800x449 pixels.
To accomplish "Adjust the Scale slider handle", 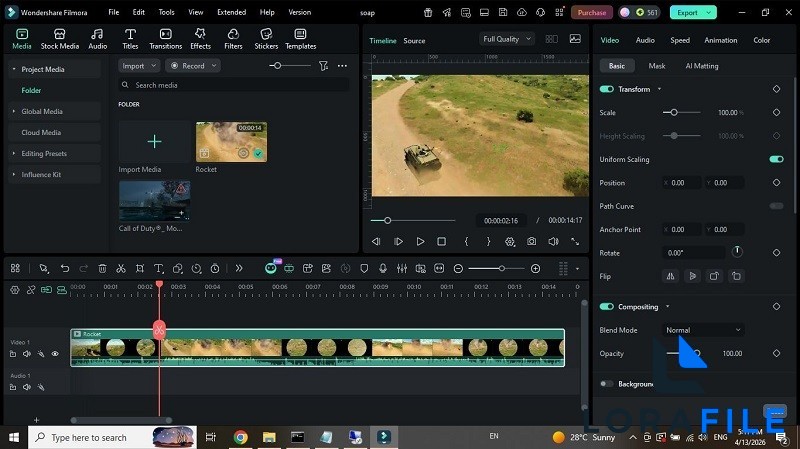I will [674, 112].
